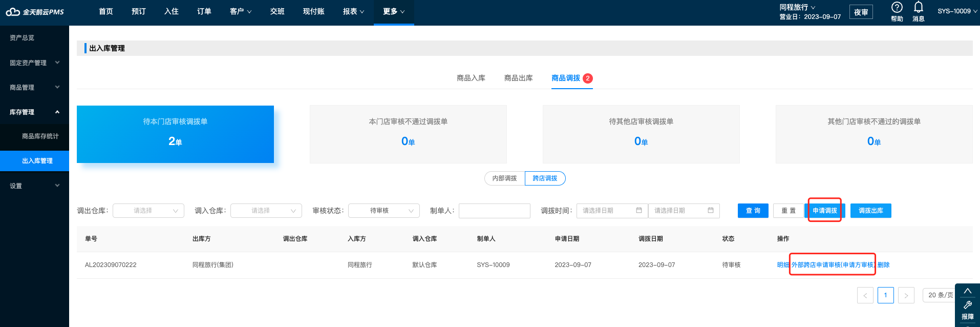Click the 申请调拨 button
This screenshot has width=980, height=327.
coord(825,211)
